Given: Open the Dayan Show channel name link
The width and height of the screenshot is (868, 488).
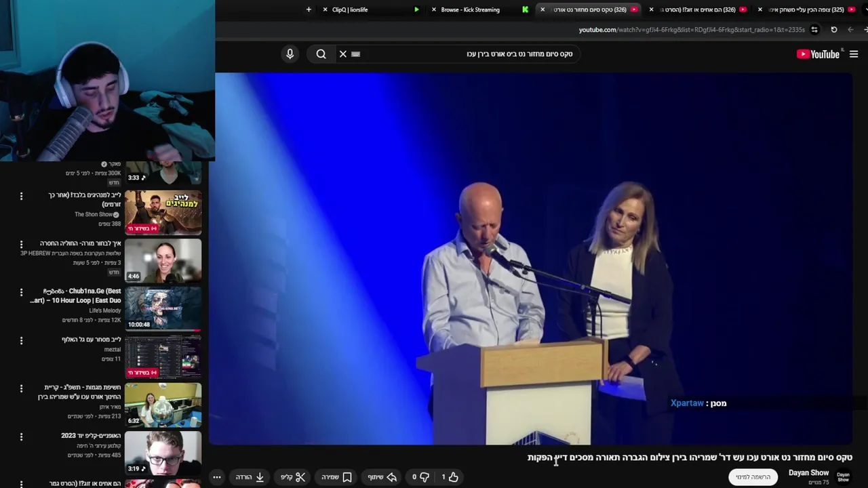Looking at the screenshot, I should tap(808, 473).
